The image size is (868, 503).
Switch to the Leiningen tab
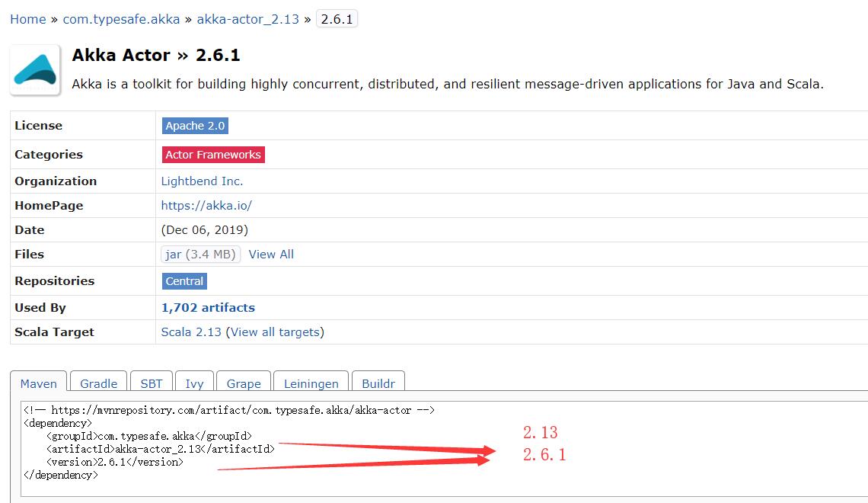point(311,383)
